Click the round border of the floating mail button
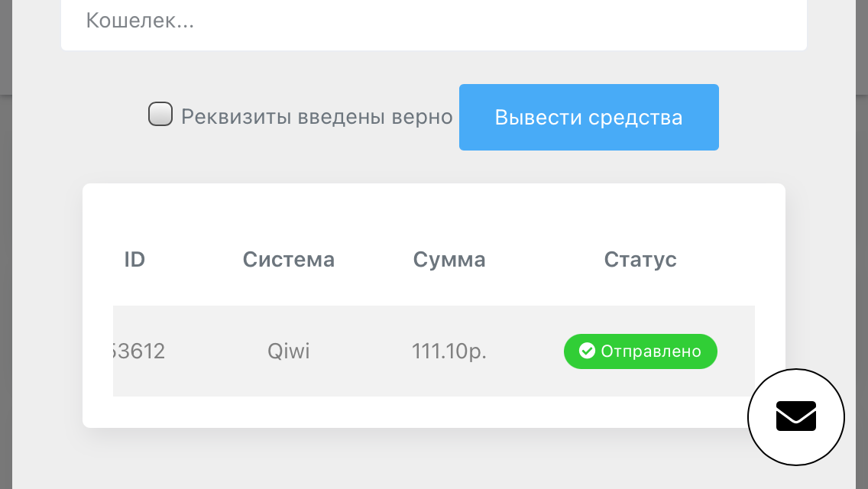 (796, 370)
